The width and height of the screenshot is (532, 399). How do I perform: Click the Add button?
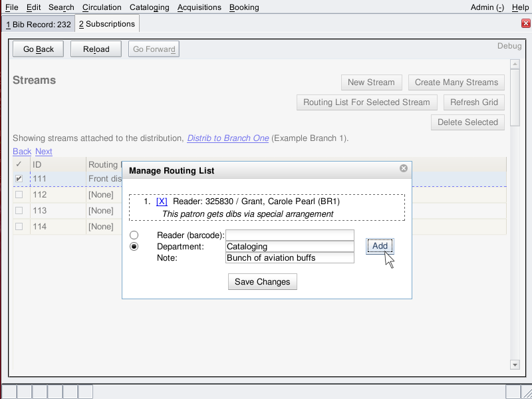380,246
